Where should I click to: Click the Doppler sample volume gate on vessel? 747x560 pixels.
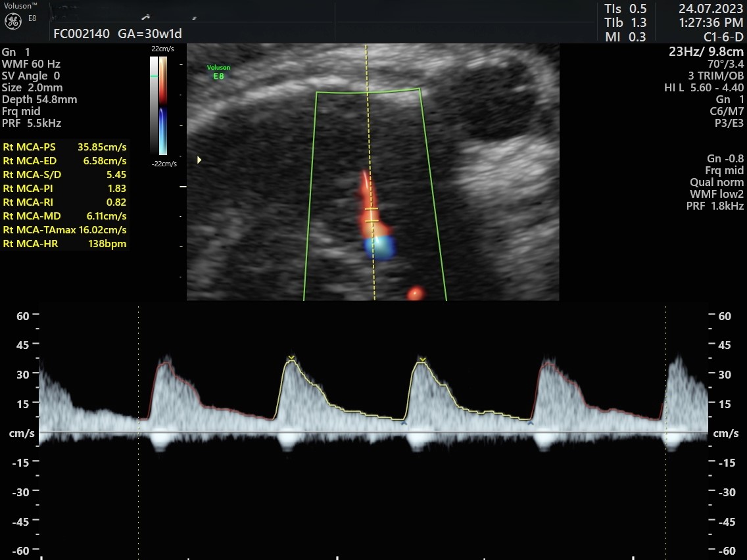point(372,215)
